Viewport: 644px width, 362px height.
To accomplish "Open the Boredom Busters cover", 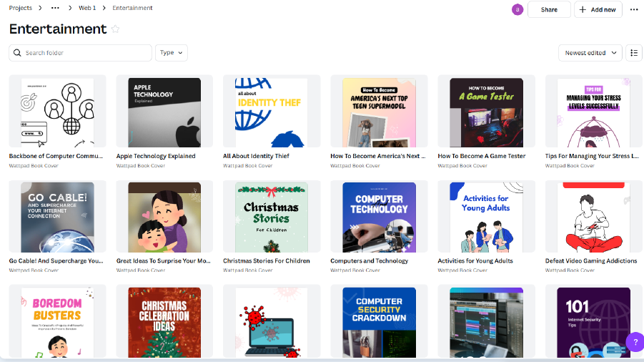I will pyautogui.click(x=57, y=322).
